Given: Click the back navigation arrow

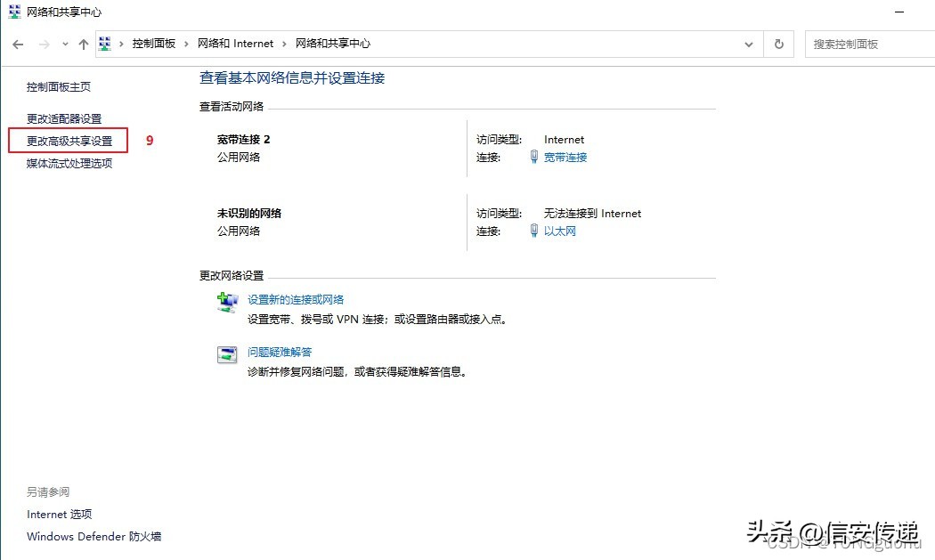Looking at the screenshot, I should tap(18, 43).
